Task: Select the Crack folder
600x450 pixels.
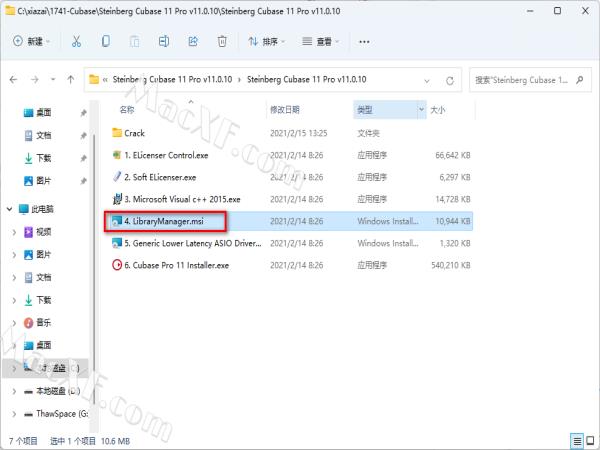Action: coord(134,133)
